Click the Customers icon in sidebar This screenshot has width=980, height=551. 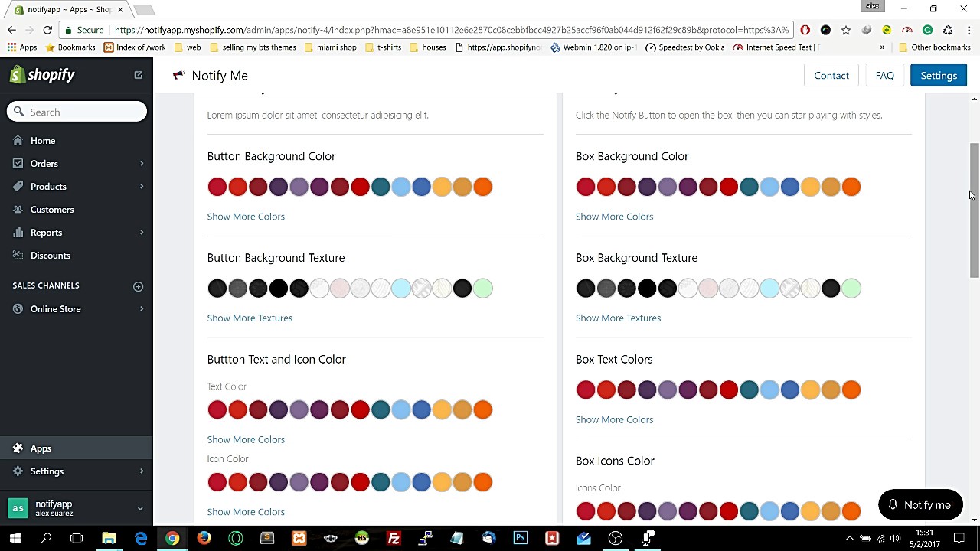18,210
